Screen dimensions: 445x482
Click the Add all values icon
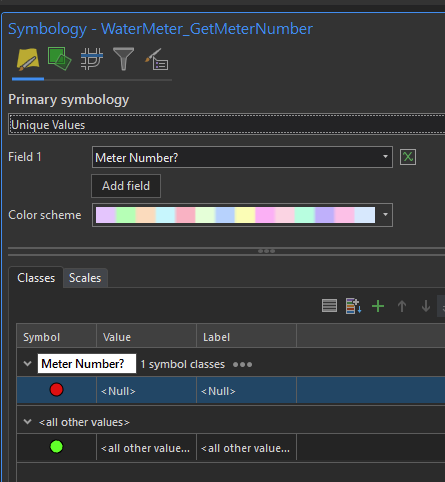click(x=353, y=306)
